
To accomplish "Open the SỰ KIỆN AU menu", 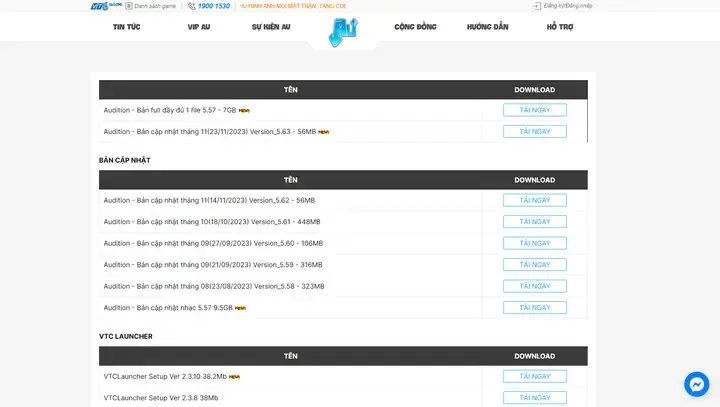I will [x=271, y=27].
